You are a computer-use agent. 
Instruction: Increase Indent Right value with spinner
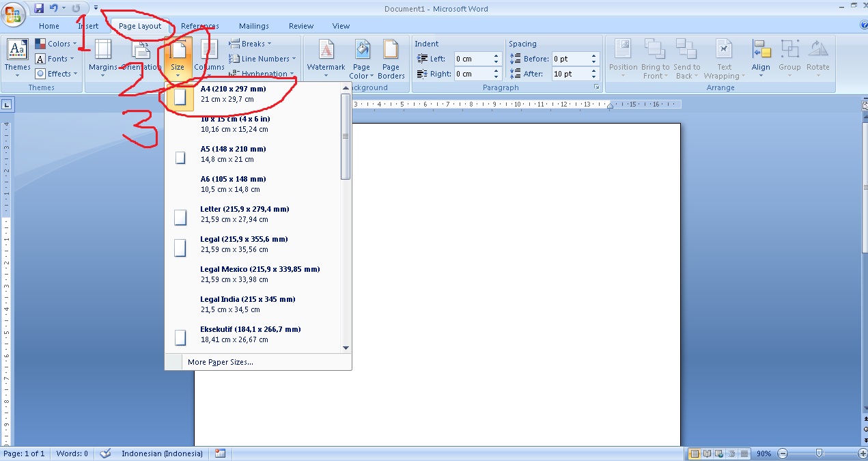(x=496, y=70)
